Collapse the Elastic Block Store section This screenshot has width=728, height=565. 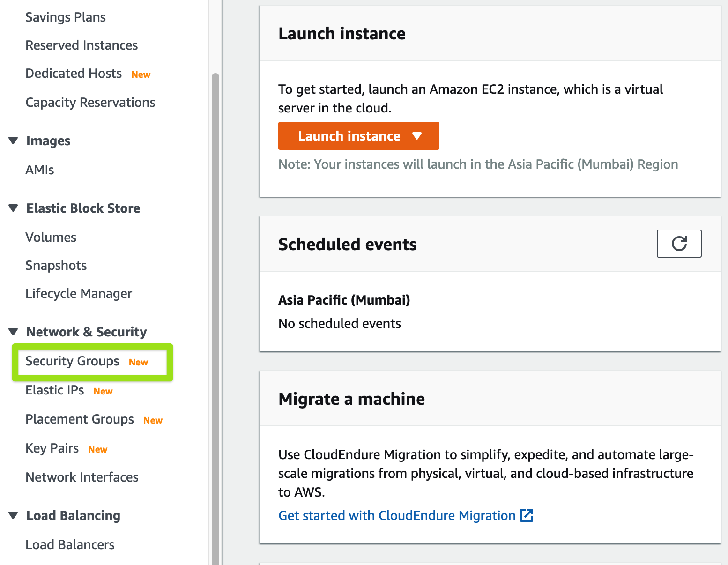coord(14,208)
